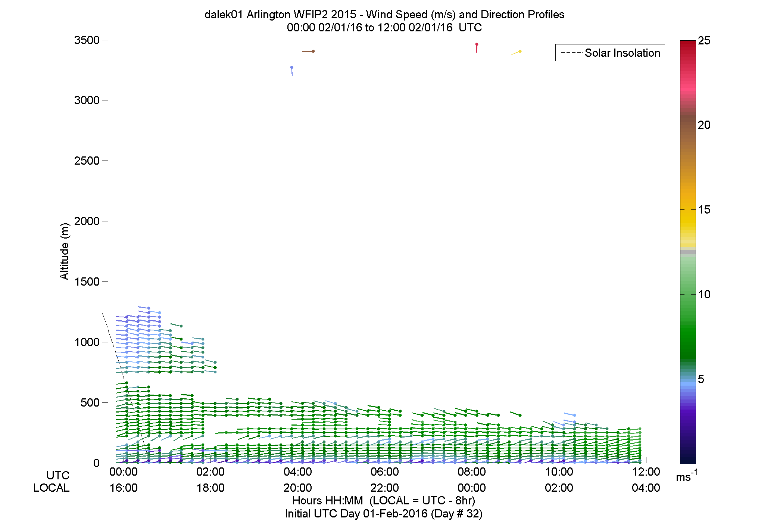Click the 2500 altitude tick label
The width and height of the screenshot is (783, 532).
point(87,161)
